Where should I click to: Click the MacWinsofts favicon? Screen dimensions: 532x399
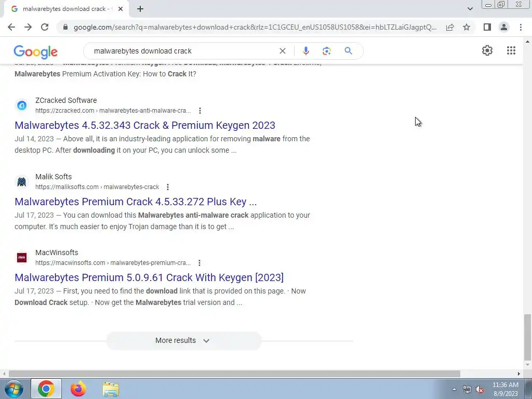(x=22, y=258)
